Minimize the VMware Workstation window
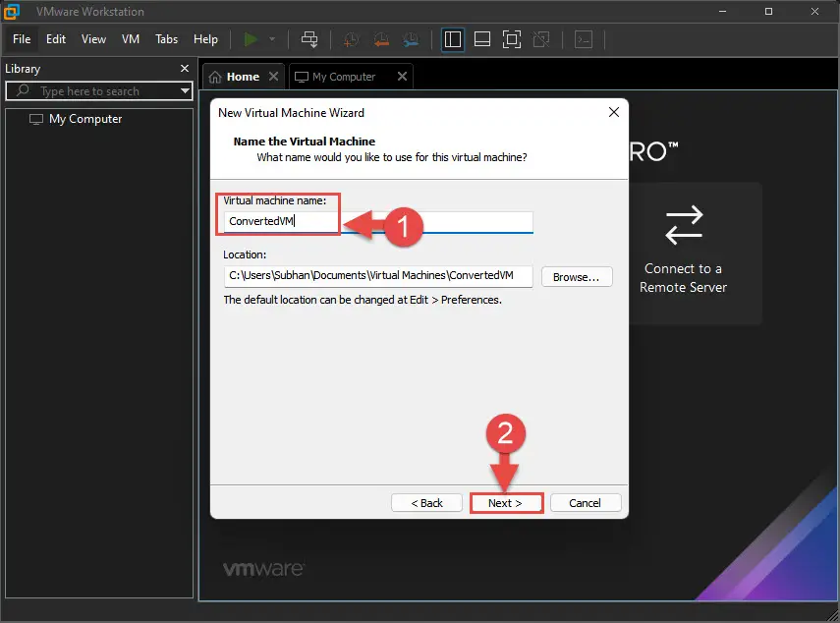The width and height of the screenshot is (840, 623). pos(723,11)
